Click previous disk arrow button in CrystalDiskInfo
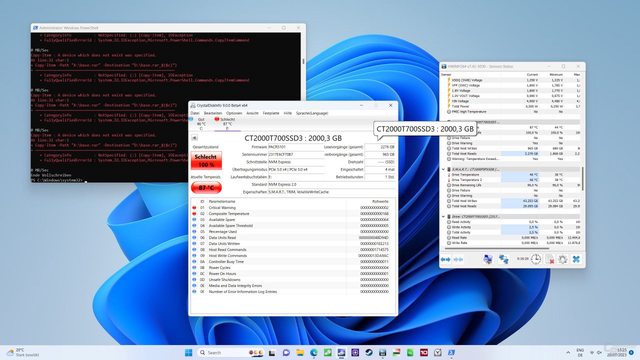The image size is (640, 360). [x=194, y=138]
